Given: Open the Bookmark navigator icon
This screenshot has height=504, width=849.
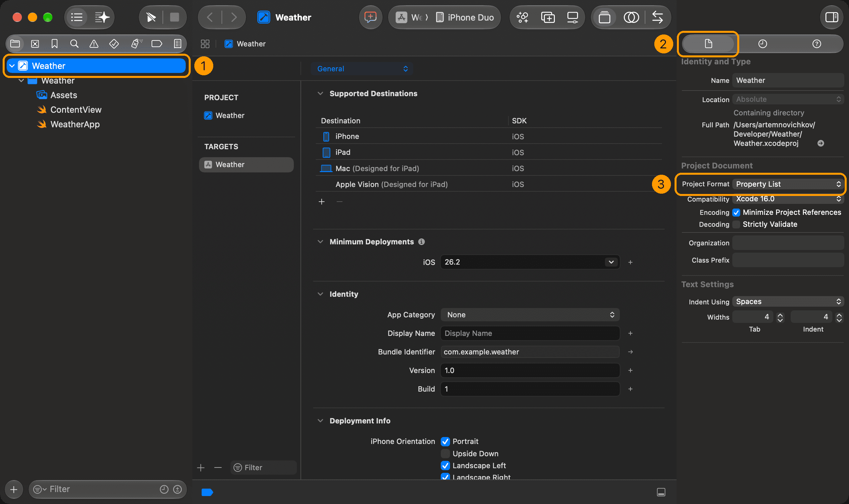Looking at the screenshot, I should coord(54,44).
